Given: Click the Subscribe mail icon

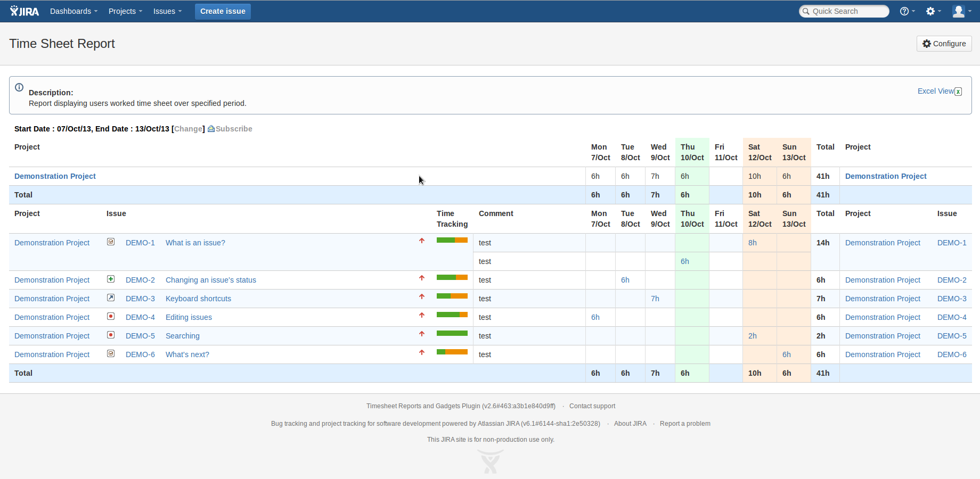Looking at the screenshot, I should 211,129.
